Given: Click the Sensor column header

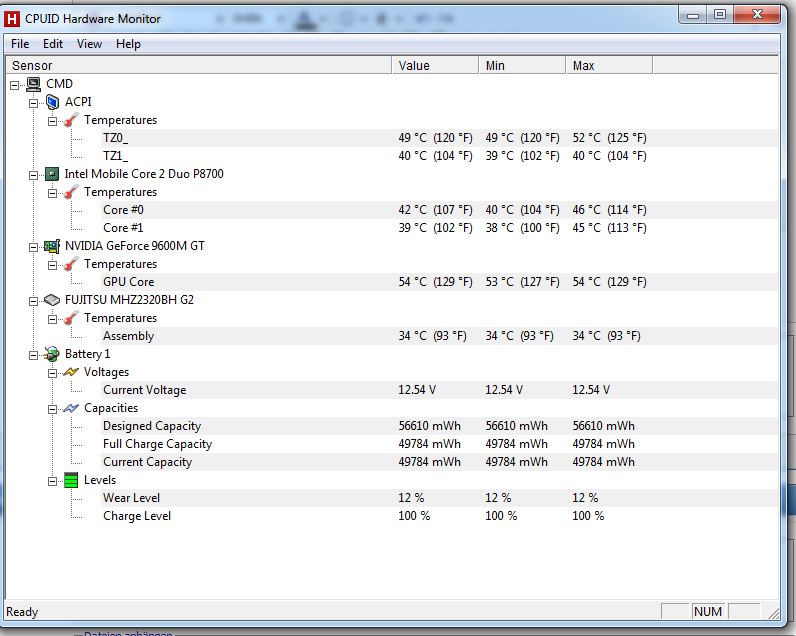Looking at the screenshot, I should [198, 65].
